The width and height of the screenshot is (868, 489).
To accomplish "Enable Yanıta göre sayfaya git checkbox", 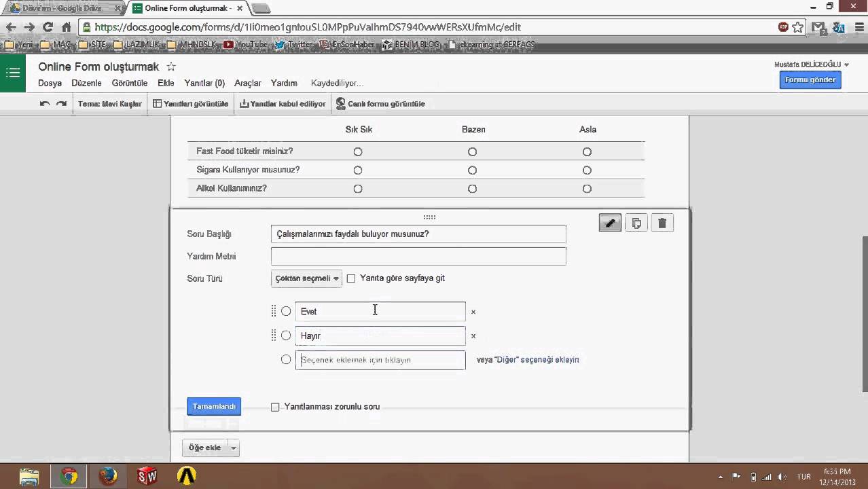I will (351, 278).
